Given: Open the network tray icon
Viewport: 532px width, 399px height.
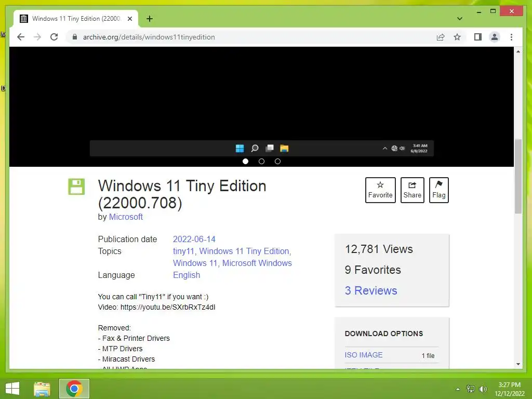Looking at the screenshot, I should pyautogui.click(x=471, y=389).
